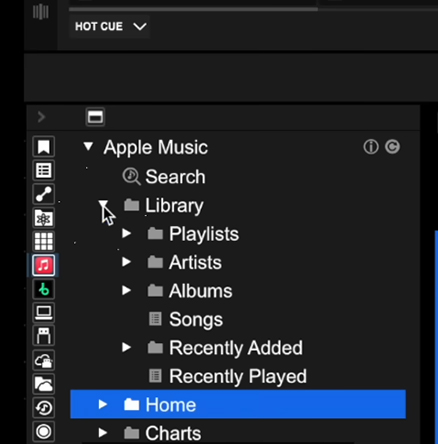This screenshot has width=438, height=444.
Task: Open the HOT CUE dropdown
Action: (110, 26)
